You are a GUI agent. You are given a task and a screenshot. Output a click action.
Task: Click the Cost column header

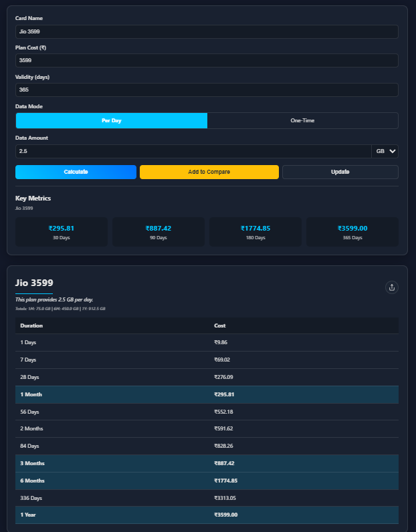(x=220, y=325)
